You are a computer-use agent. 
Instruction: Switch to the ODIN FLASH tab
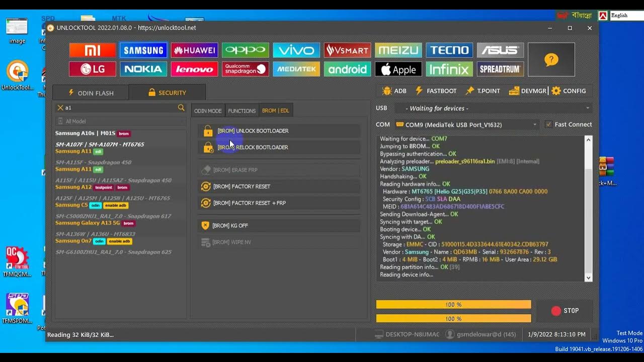click(x=91, y=93)
